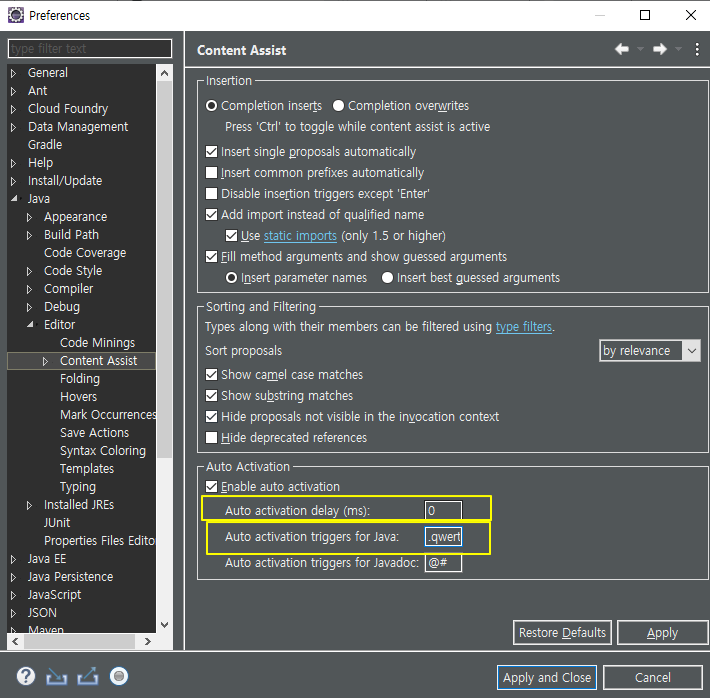Click the type filter text field
The image size is (710, 698).
[90, 48]
